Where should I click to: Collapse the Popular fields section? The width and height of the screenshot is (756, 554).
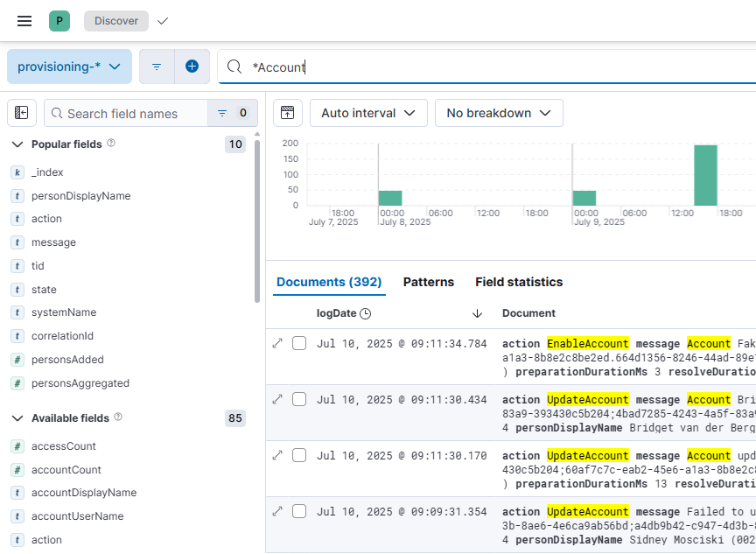(17, 144)
